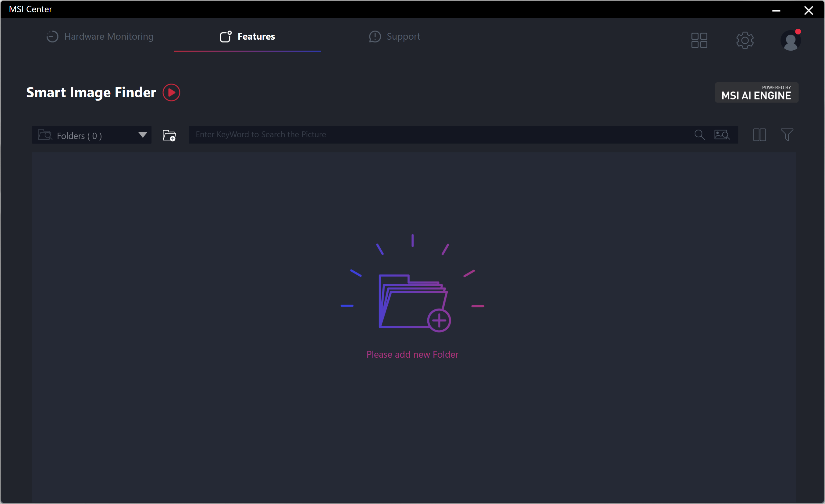Click the magnifier search icon in keyword bar

coord(699,135)
